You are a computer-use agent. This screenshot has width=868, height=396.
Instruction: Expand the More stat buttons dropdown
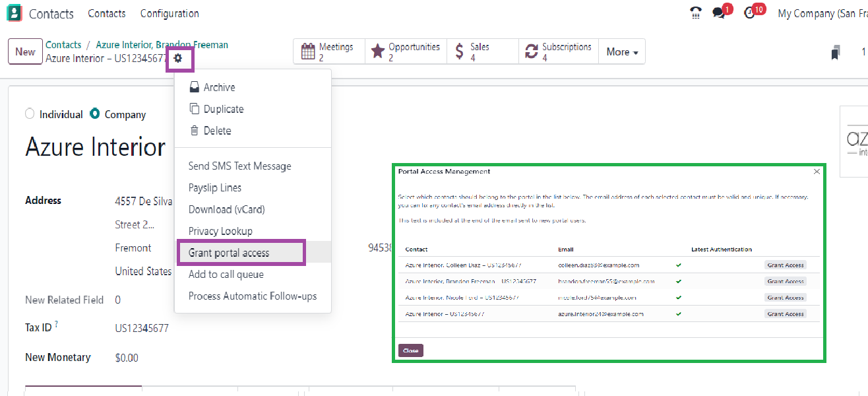click(x=622, y=51)
